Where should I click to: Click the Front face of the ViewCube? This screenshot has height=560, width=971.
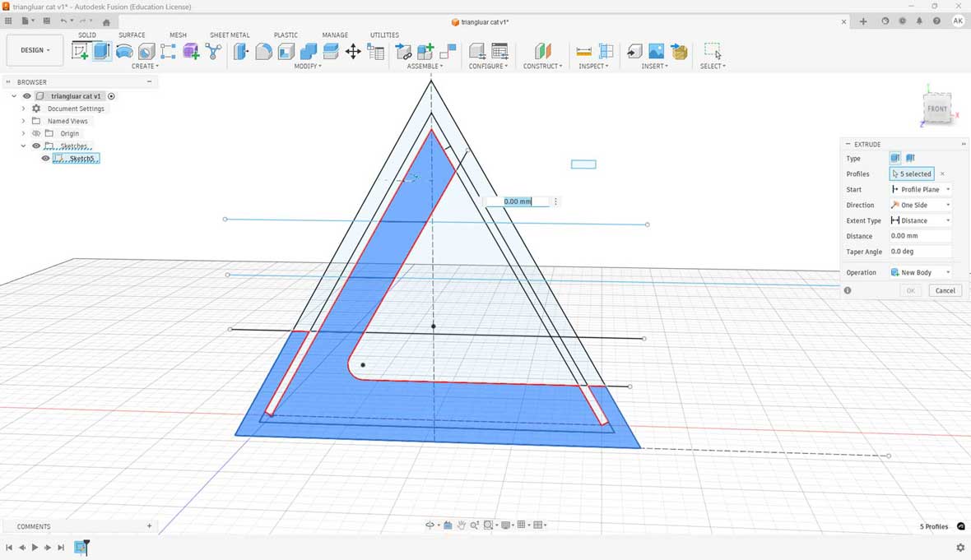937,109
